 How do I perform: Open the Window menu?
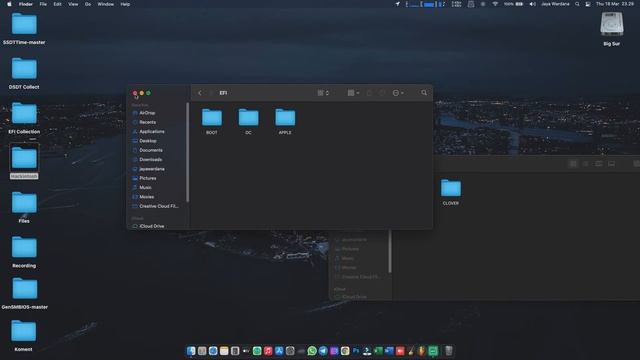106,4
